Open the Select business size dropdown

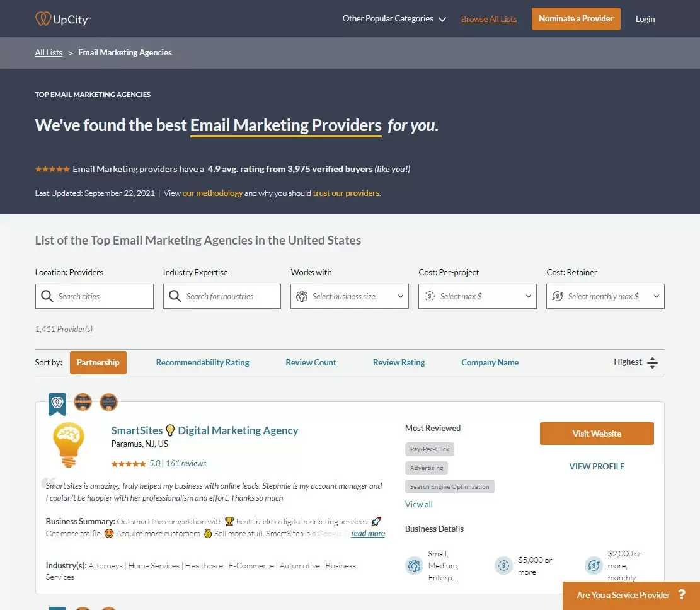[350, 296]
